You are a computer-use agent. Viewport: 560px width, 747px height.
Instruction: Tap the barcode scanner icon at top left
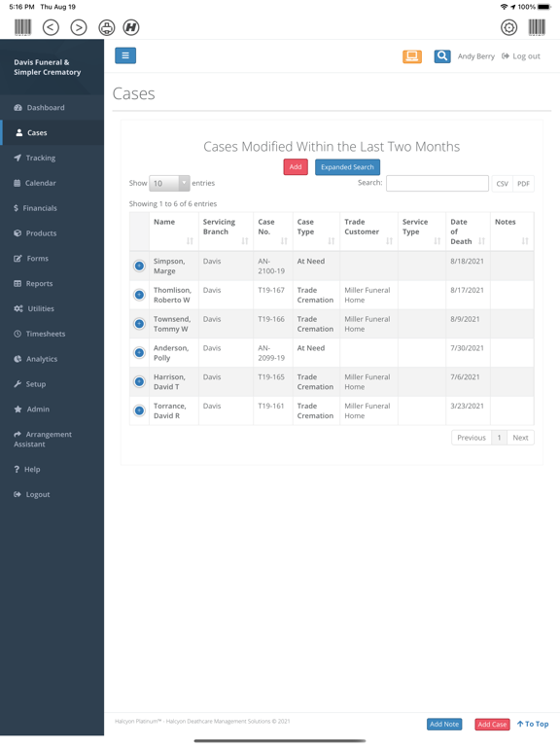click(x=22, y=27)
